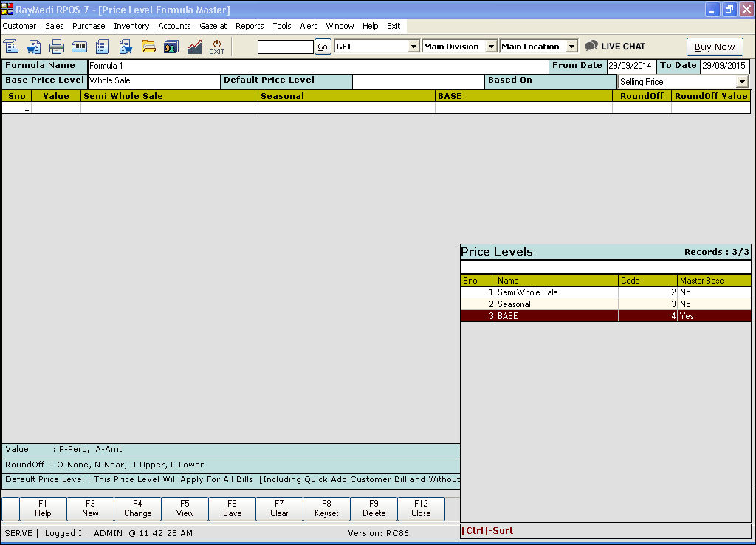The width and height of the screenshot is (756, 545).
Task: Open the Main Division dropdown
Action: [491, 47]
